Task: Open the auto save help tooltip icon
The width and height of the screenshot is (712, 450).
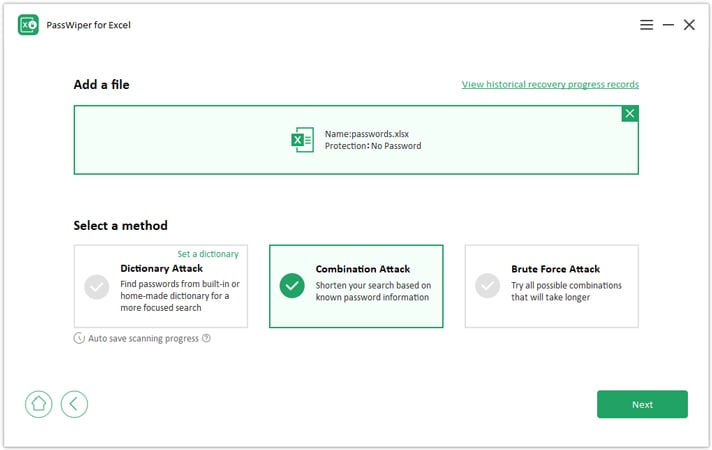Action: pos(206,338)
